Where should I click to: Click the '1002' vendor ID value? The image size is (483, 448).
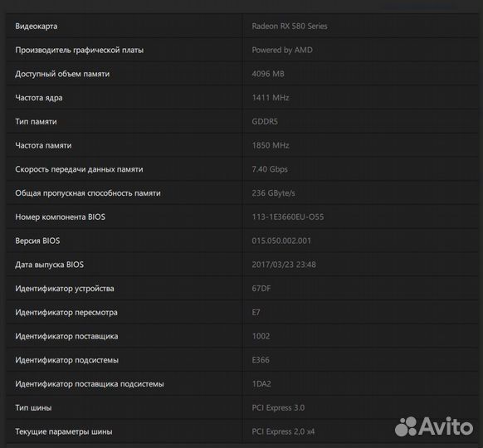(x=261, y=336)
